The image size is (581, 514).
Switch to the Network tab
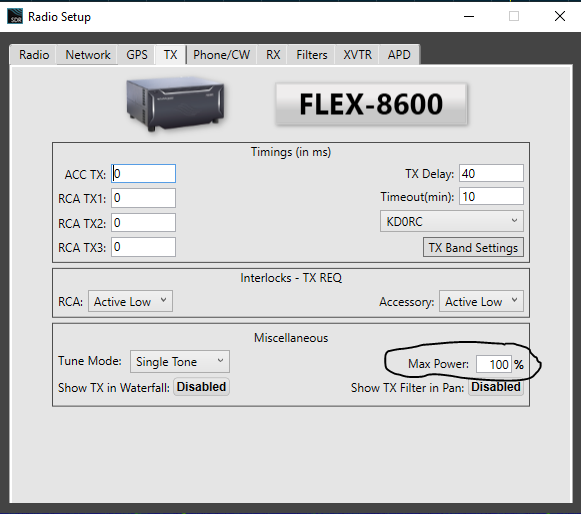tap(87, 55)
